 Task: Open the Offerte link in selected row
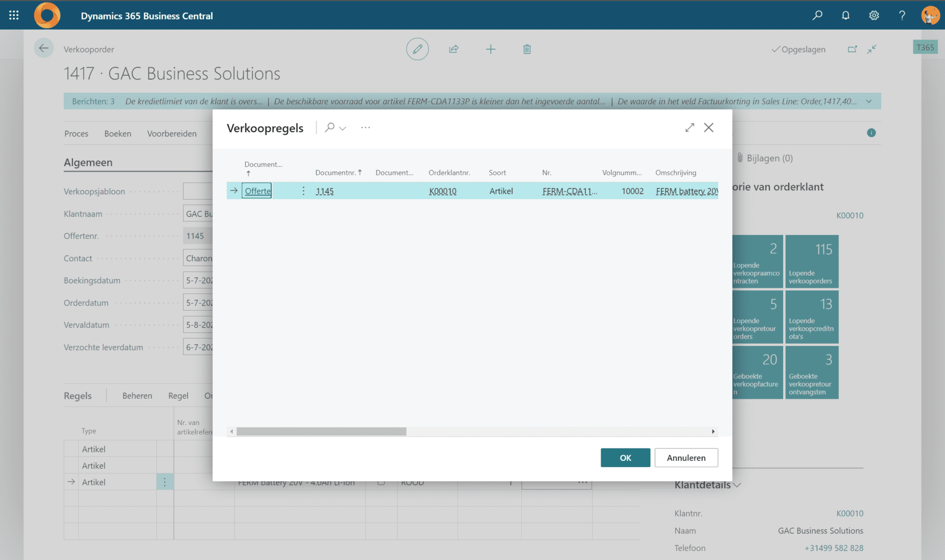click(x=258, y=191)
